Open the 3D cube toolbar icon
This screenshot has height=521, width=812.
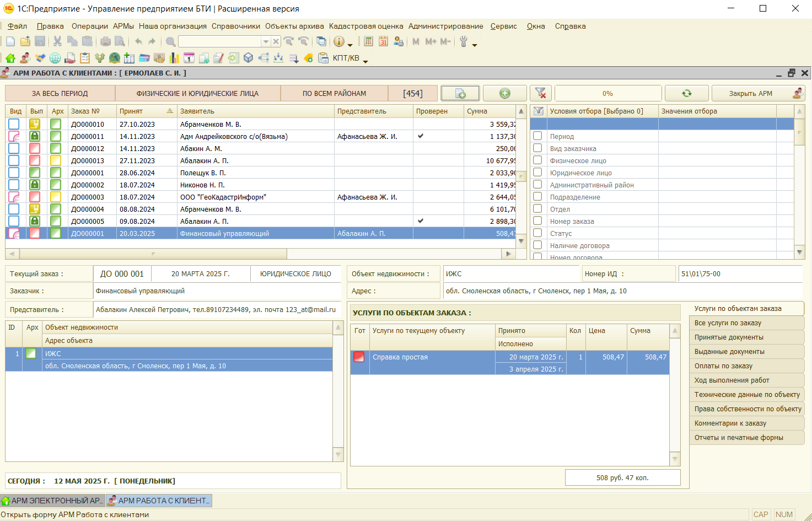tap(249, 58)
